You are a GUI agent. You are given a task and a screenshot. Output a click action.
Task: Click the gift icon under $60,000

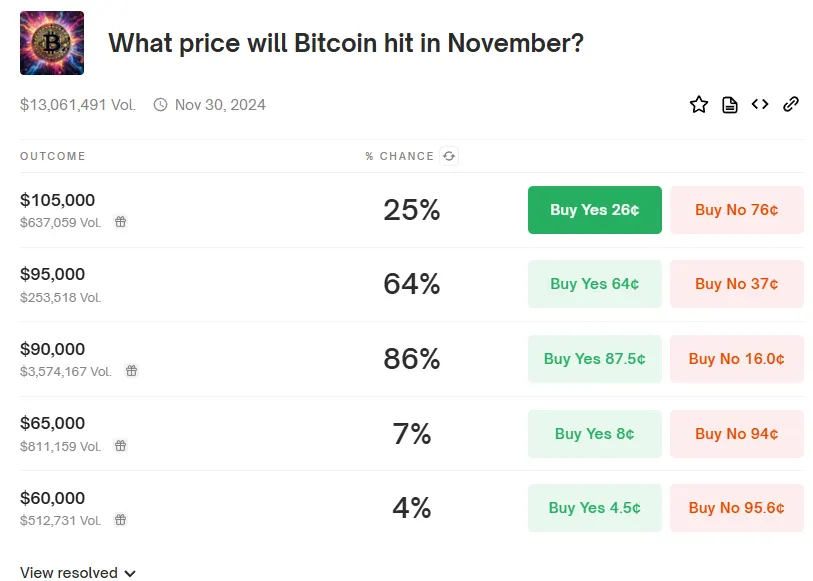point(120,520)
